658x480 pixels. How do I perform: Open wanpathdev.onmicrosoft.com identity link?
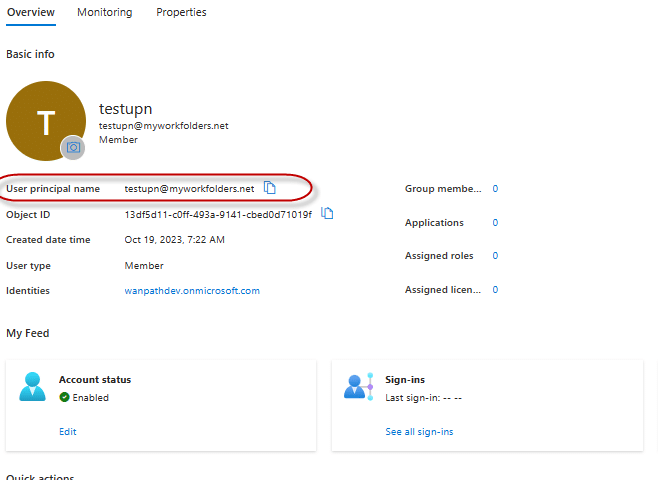coord(192,291)
